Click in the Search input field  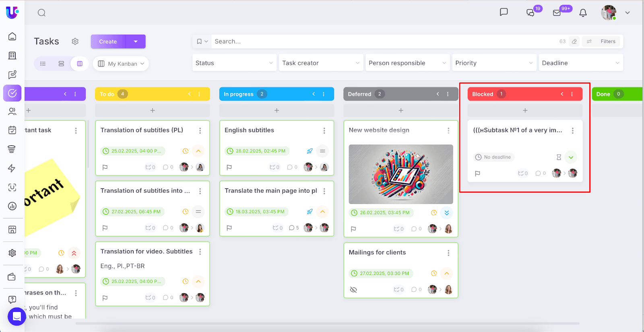pos(382,41)
